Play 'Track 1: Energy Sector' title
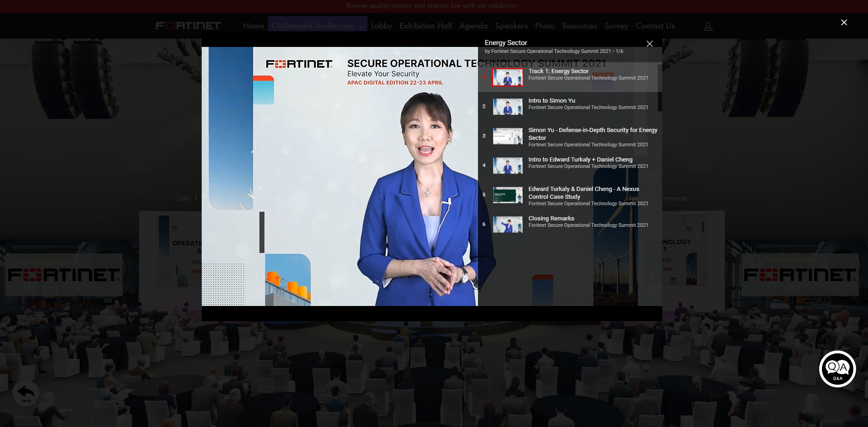The image size is (868, 427). pos(559,71)
